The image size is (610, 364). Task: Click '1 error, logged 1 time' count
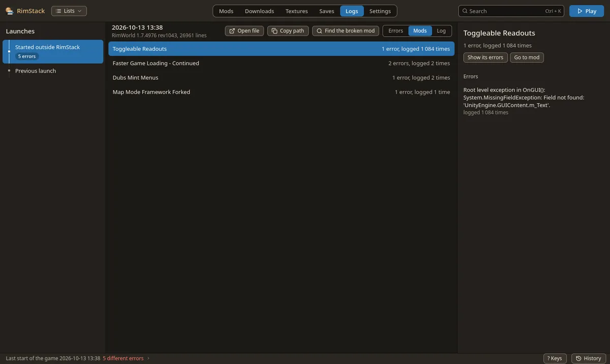[422, 92]
